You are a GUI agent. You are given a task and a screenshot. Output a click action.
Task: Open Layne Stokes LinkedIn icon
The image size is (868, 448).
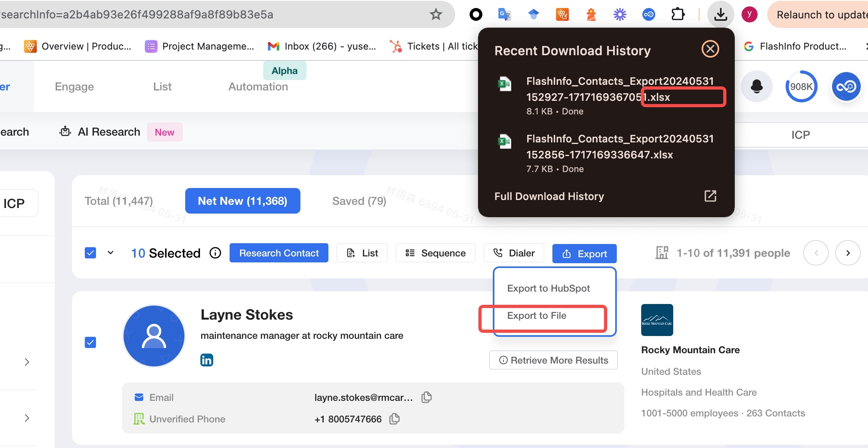coord(207,360)
